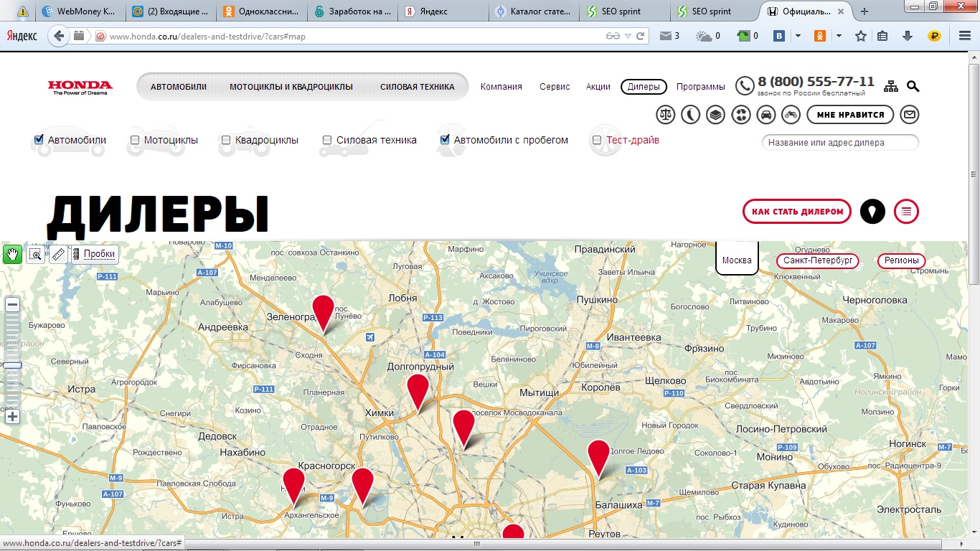Viewport: 980px width, 551px height.
Task: Open Мотоциклы и квадроциклы menu
Action: [x=291, y=87]
